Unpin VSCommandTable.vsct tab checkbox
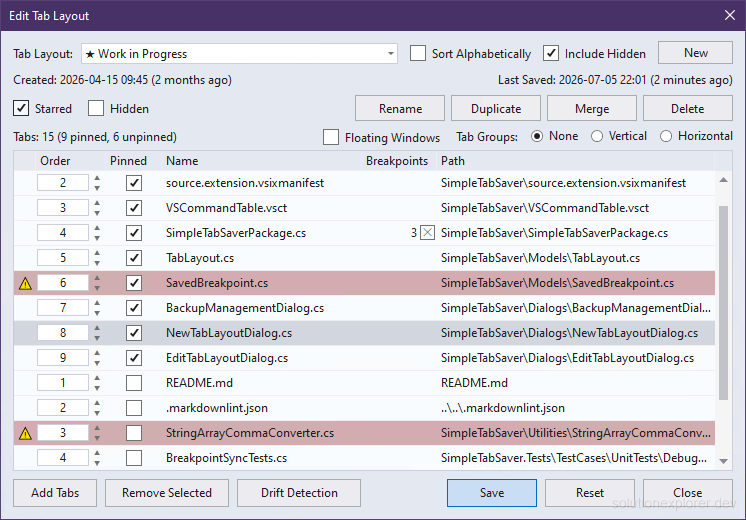Screen dimensions: 746x520 (134, 208)
